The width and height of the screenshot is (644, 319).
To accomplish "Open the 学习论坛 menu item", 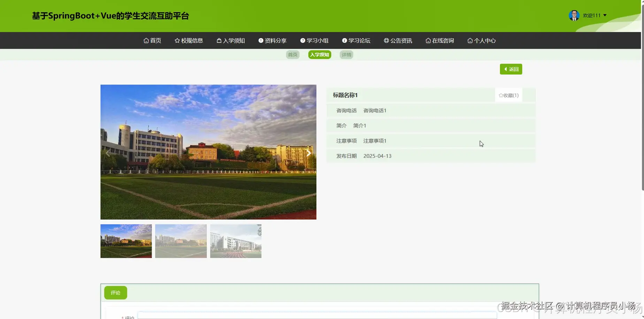I will pyautogui.click(x=356, y=40).
